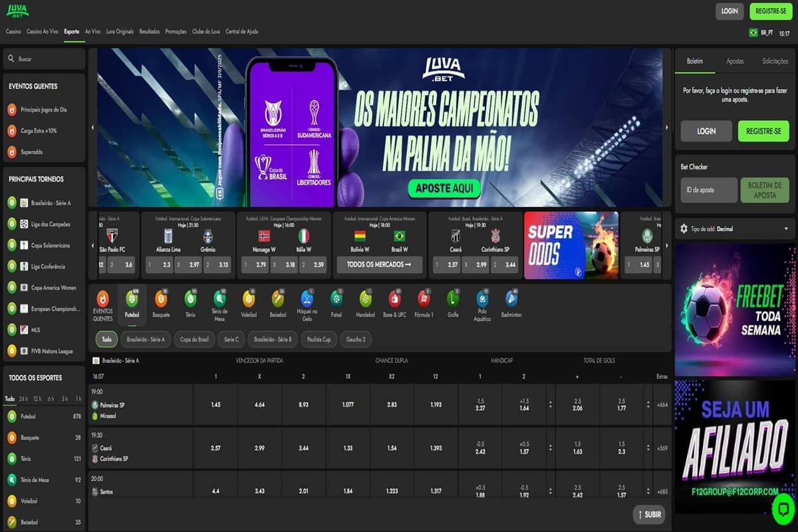Expand handicap options for Palmeiras vs Mirassol

[x=550, y=405]
